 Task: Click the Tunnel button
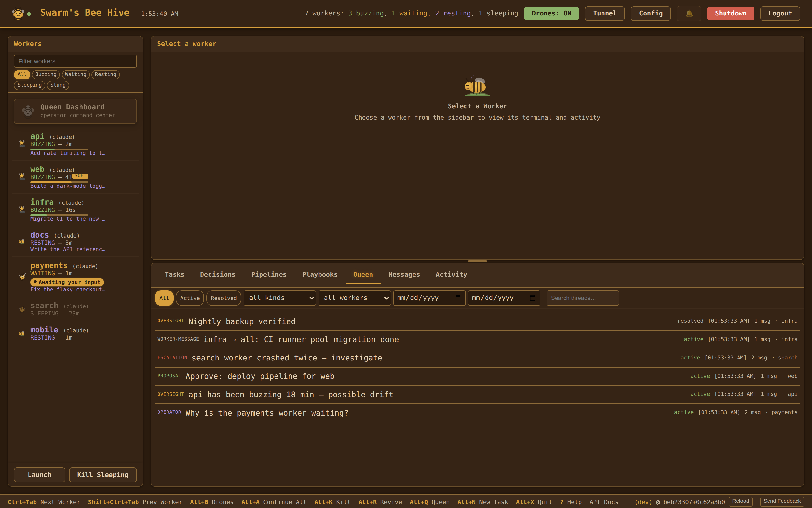point(605,14)
